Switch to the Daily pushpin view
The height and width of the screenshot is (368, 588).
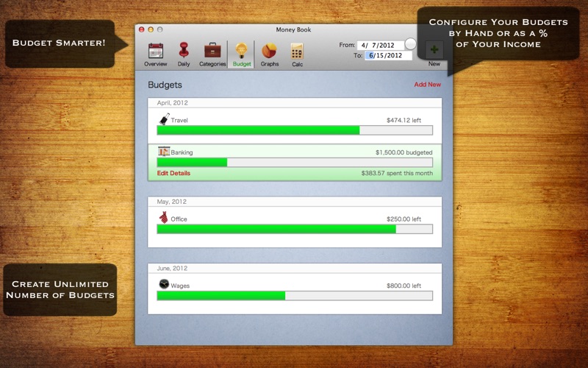pyautogui.click(x=184, y=50)
